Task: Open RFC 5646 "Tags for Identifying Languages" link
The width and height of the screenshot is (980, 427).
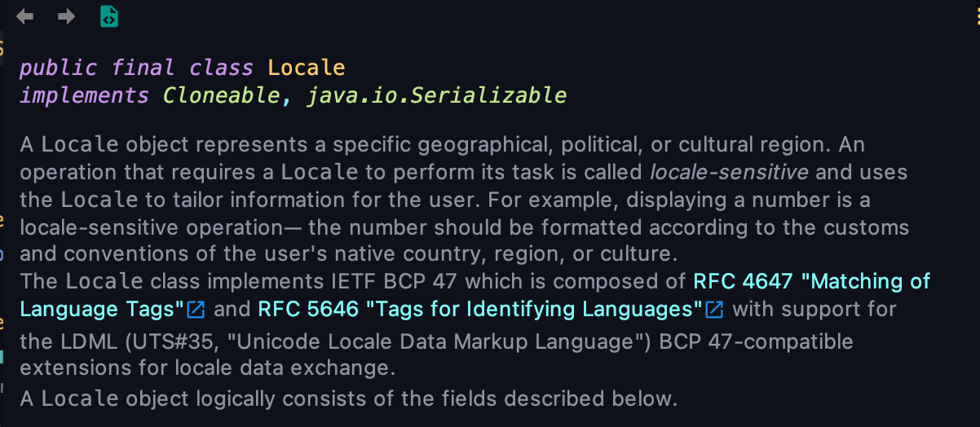Action: pyautogui.click(x=480, y=310)
